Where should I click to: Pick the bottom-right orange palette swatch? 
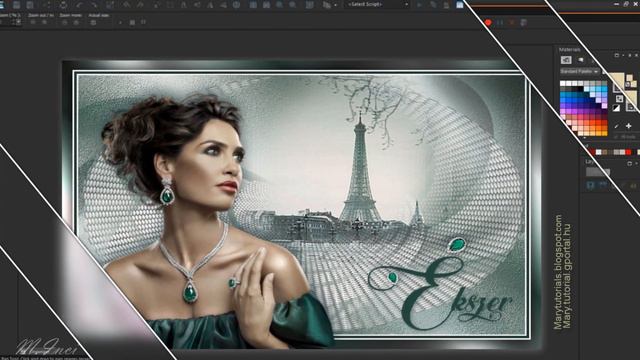click(604, 133)
